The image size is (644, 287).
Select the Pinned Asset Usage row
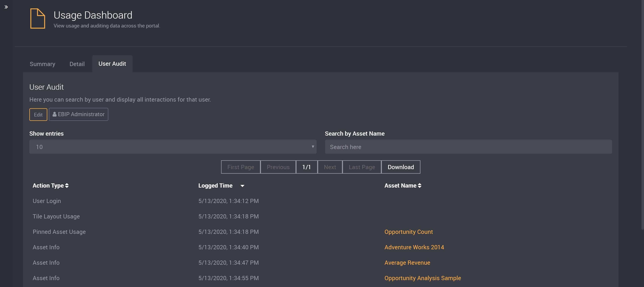(321, 232)
